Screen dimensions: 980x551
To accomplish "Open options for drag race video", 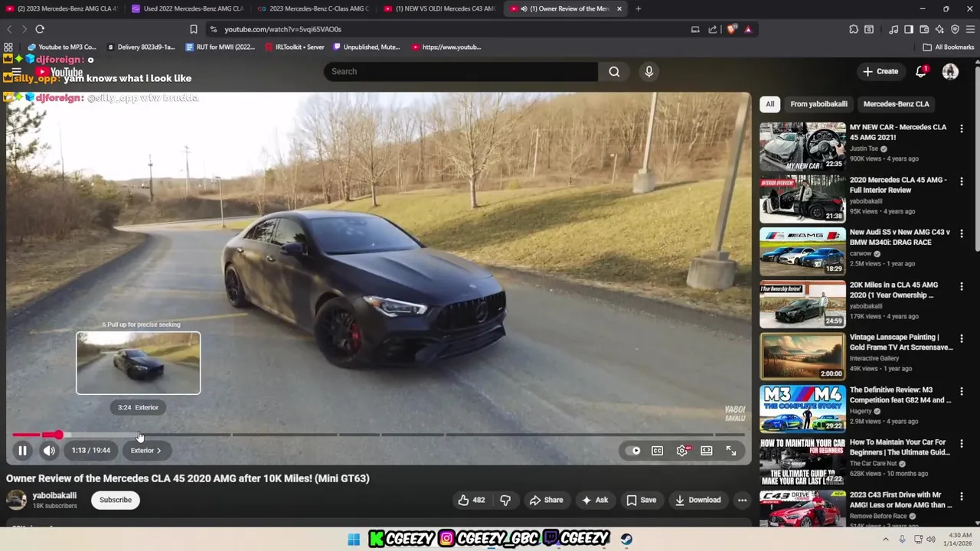I will tap(962, 233).
